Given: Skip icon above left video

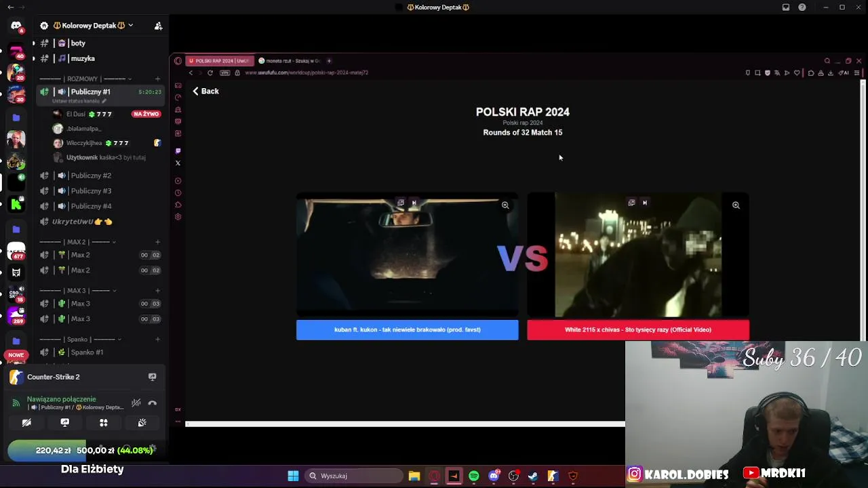Looking at the screenshot, I should [414, 203].
